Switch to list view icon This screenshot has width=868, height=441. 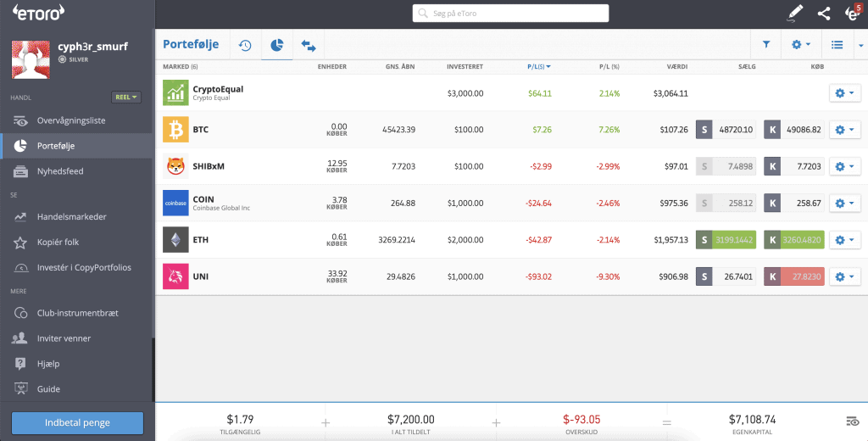[x=837, y=44]
